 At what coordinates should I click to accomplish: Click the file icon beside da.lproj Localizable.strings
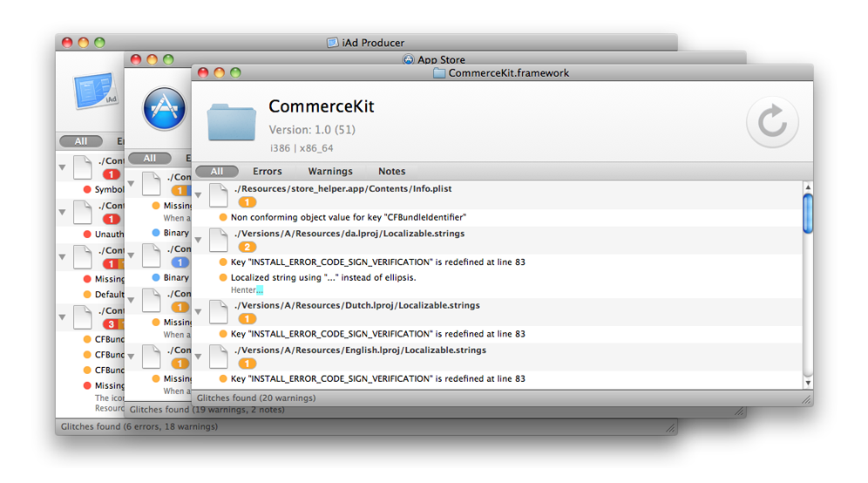point(218,241)
